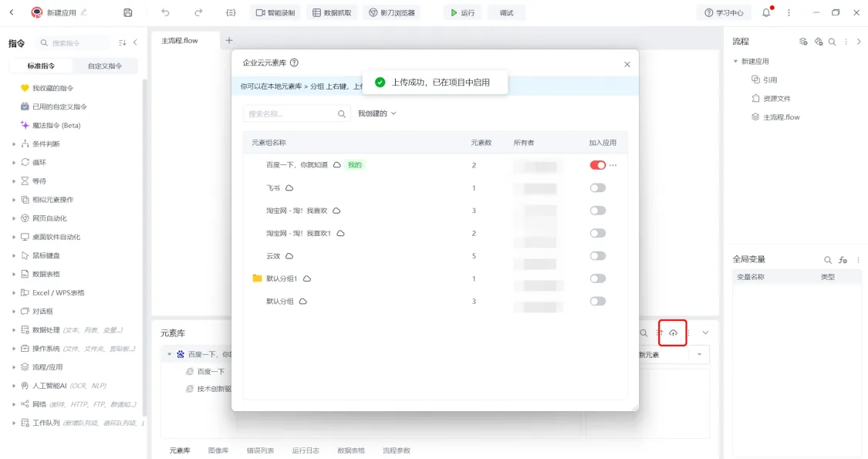Open the notification bell
The height and width of the screenshot is (459, 868).
tap(766, 13)
